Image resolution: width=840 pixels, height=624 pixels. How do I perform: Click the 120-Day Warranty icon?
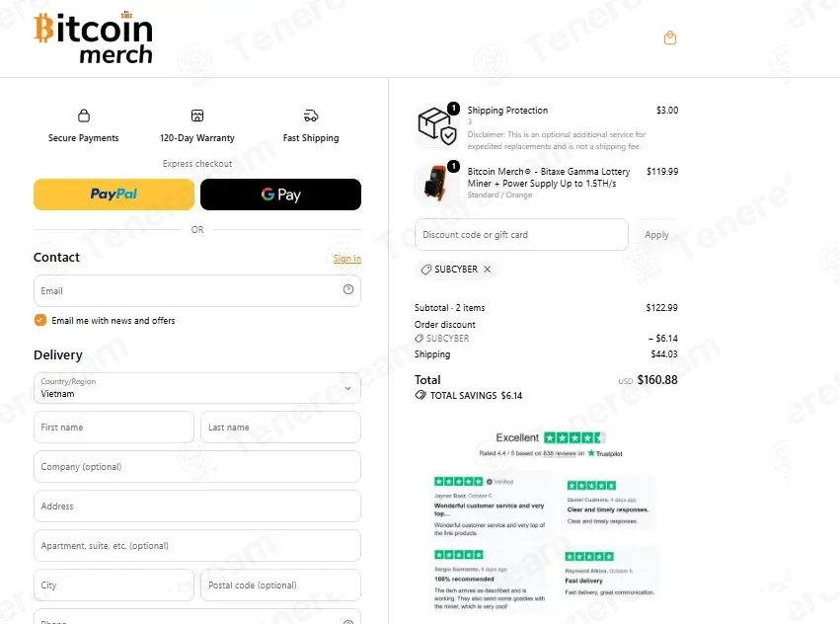(x=197, y=116)
